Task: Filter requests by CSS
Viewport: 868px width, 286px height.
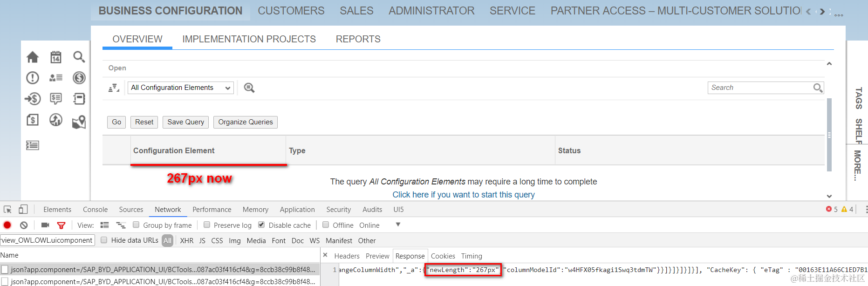Action: coord(217,241)
